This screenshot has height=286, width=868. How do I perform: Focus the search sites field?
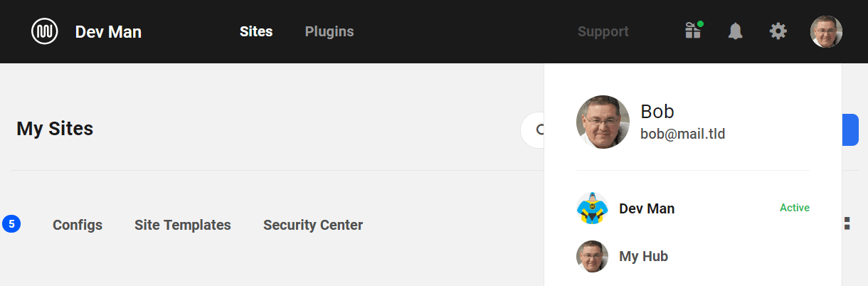[x=533, y=130]
